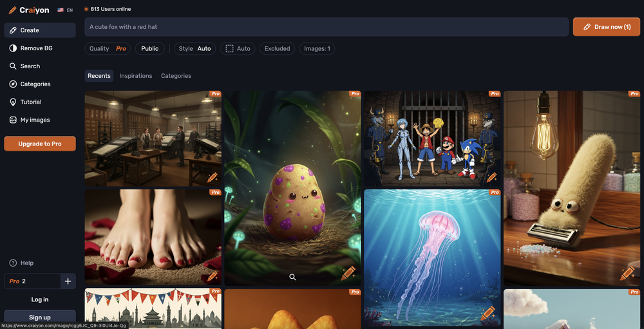Image resolution: width=644 pixels, height=329 pixels.
Task: Click the pencil icon on the jellyfish image
Action: [x=488, y=314]
